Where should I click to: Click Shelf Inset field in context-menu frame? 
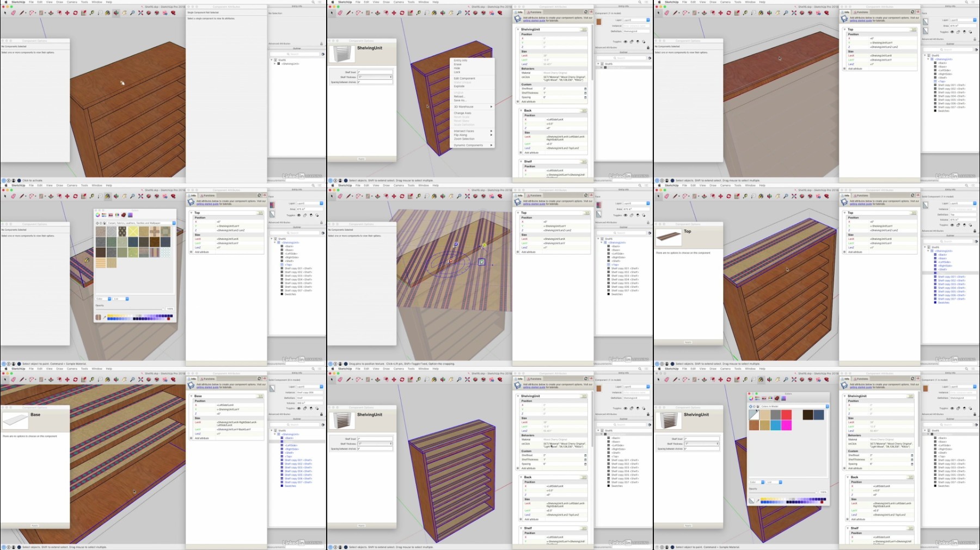(375, 72)
